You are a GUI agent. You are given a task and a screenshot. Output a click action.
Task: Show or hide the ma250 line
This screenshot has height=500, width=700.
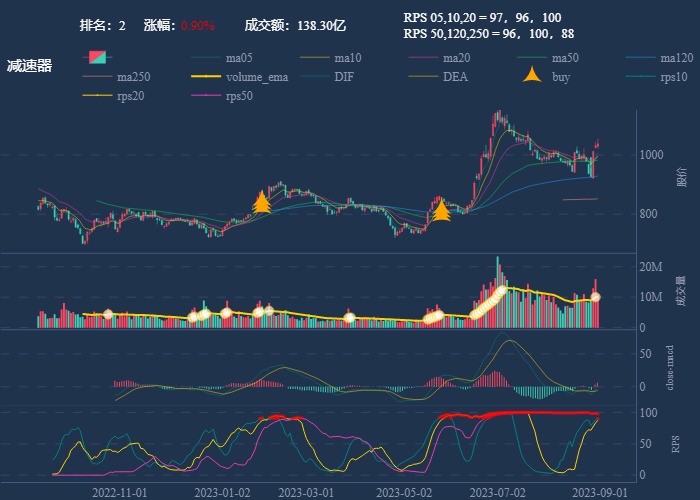pos(97,76)
